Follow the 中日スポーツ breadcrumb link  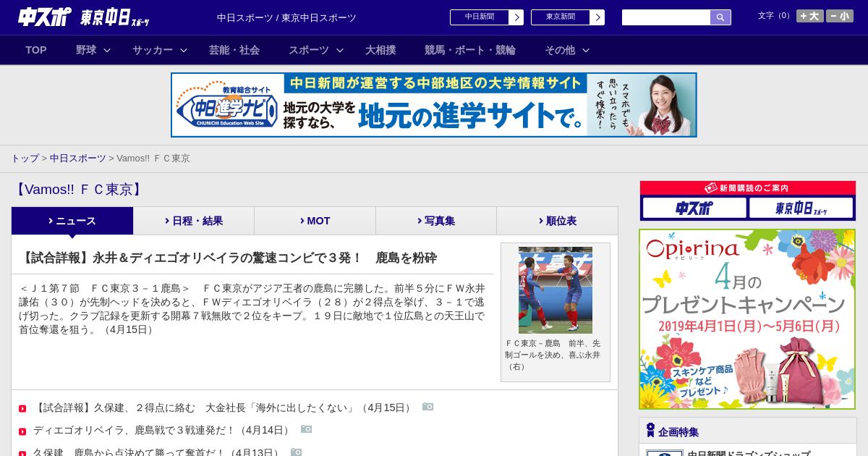(77, 158)
